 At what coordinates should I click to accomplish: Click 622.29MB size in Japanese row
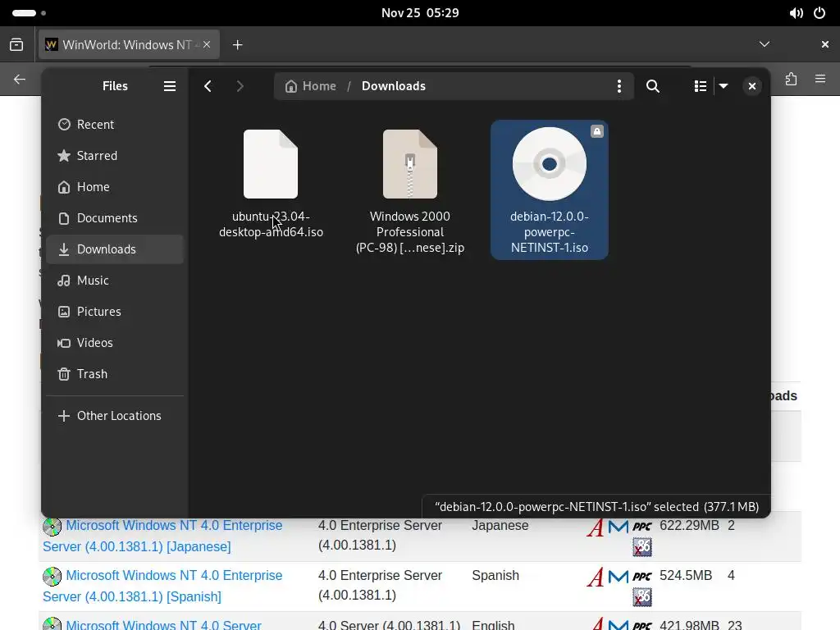pyautogui.click(x=689, y=526)
